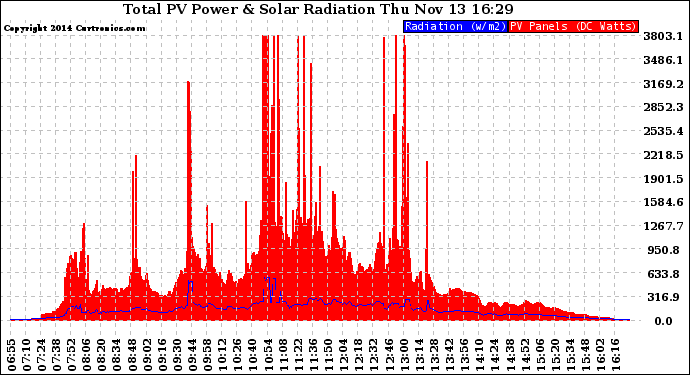This screenshot has width=690, height=375.
Task: Click the x-axis time label 09:02
Action: (148, 356)
